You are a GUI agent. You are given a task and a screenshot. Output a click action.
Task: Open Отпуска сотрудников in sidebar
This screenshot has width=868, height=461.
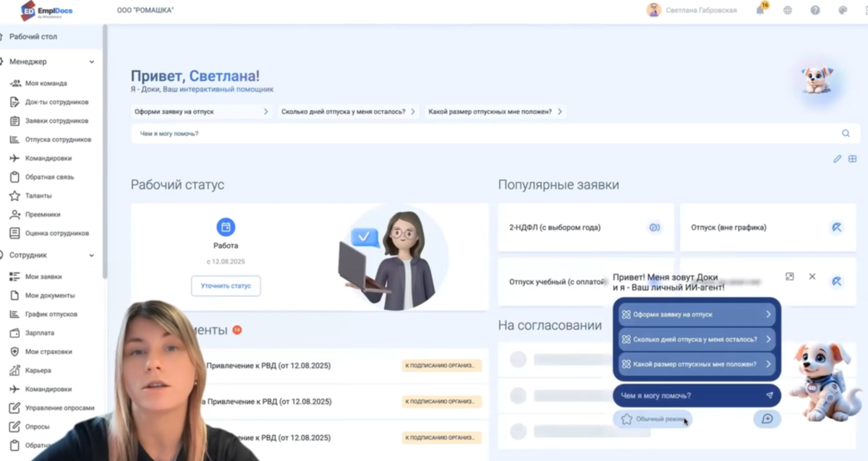click(59, 139)
